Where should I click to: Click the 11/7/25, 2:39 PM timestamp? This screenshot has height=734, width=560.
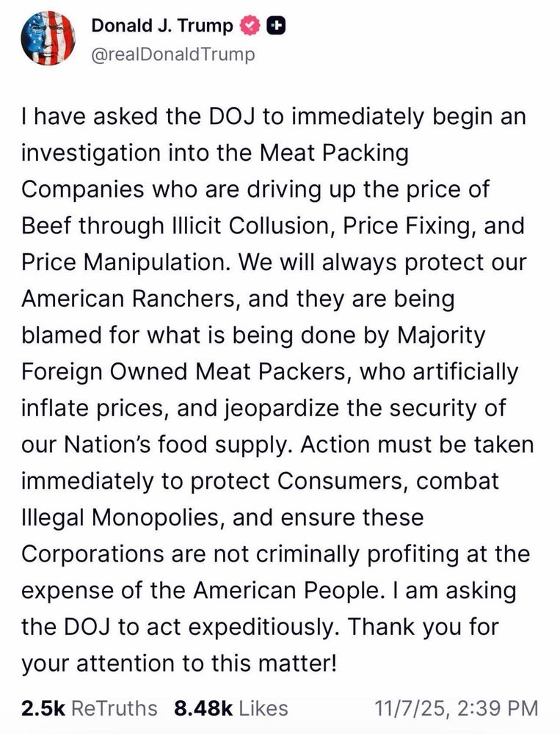click(456, 708)
